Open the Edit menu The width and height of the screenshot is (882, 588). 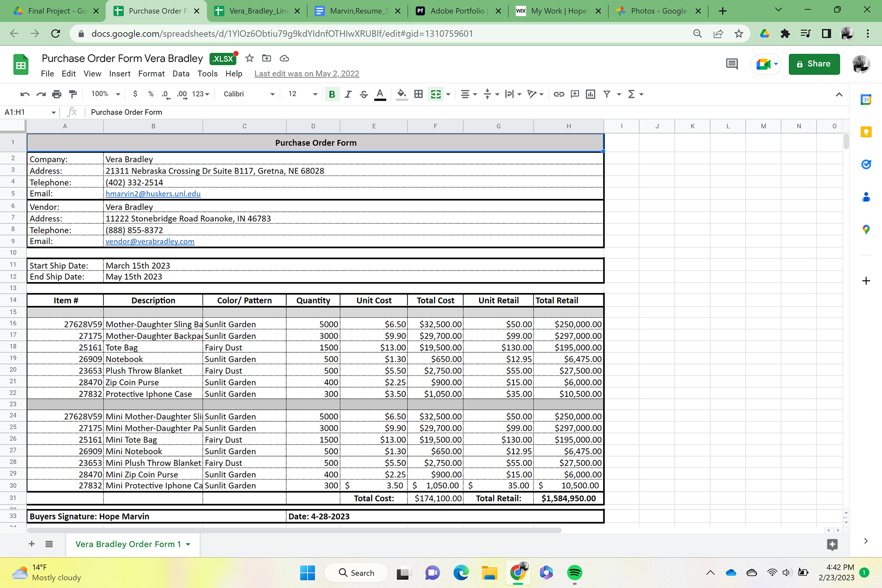68,73
